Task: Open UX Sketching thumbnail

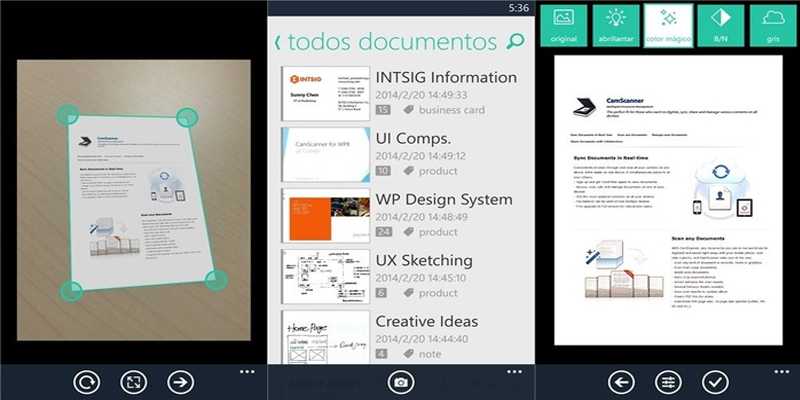Action: click(326, 277)
